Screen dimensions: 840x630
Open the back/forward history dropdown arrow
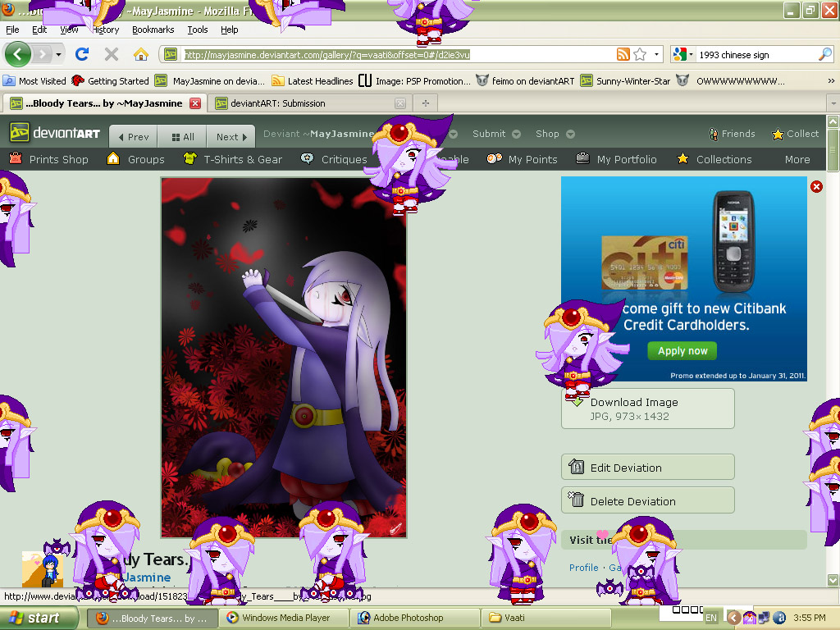click(x=58, y=54)
